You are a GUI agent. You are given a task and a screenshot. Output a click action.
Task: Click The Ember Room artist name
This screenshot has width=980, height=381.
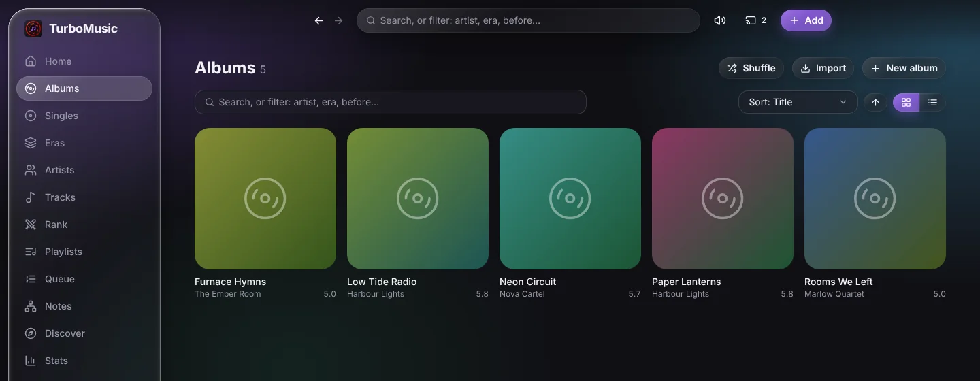point(227,294)
